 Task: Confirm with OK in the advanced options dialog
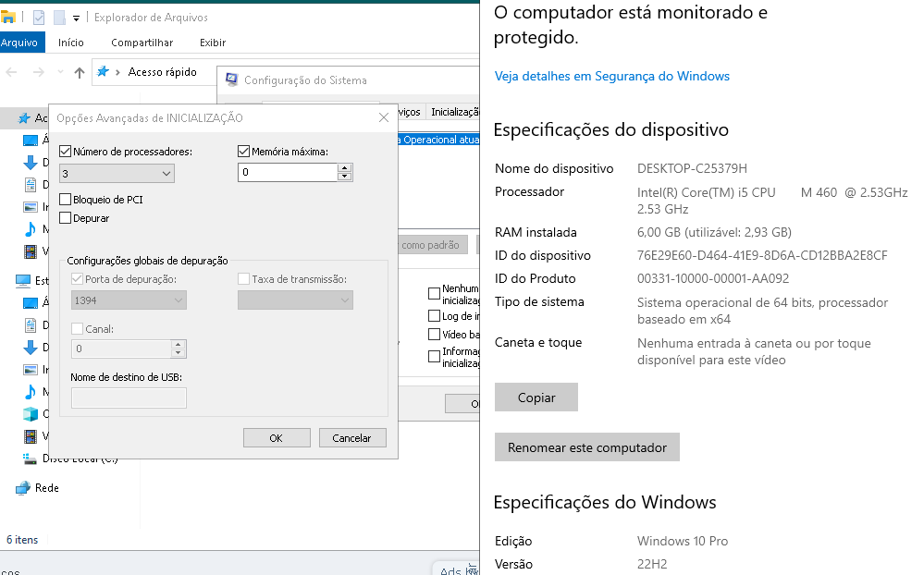point(277,438)
